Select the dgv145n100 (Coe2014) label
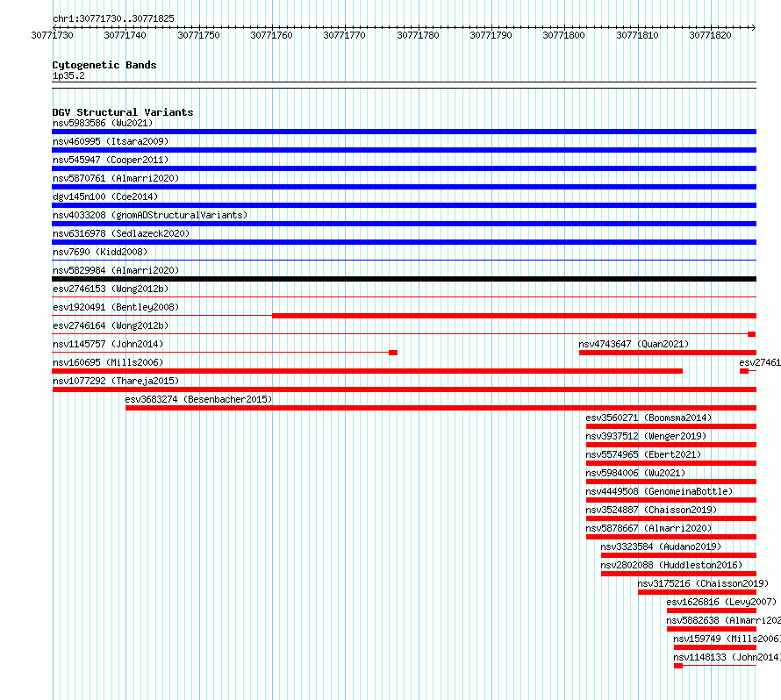This screenshot has width=781, height=700. pos(105,196)
